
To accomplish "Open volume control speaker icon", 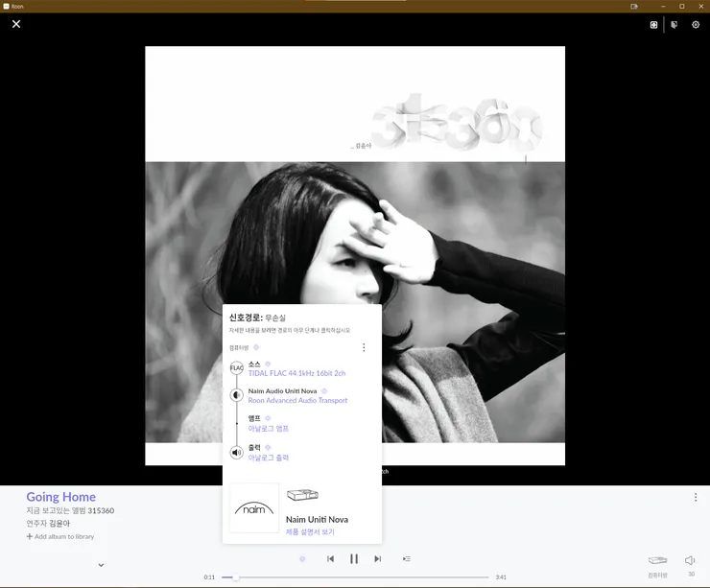I will (690, 560).
